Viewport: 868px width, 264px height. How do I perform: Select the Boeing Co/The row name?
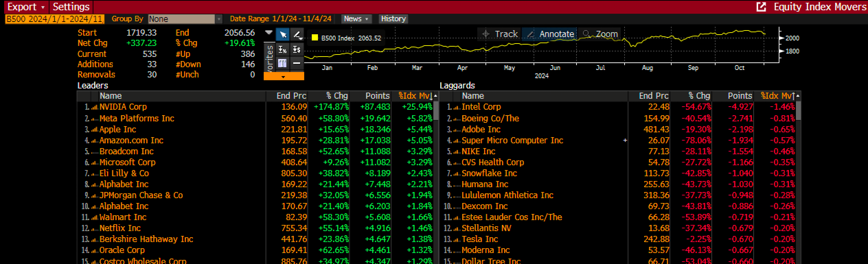pos(490,118)
